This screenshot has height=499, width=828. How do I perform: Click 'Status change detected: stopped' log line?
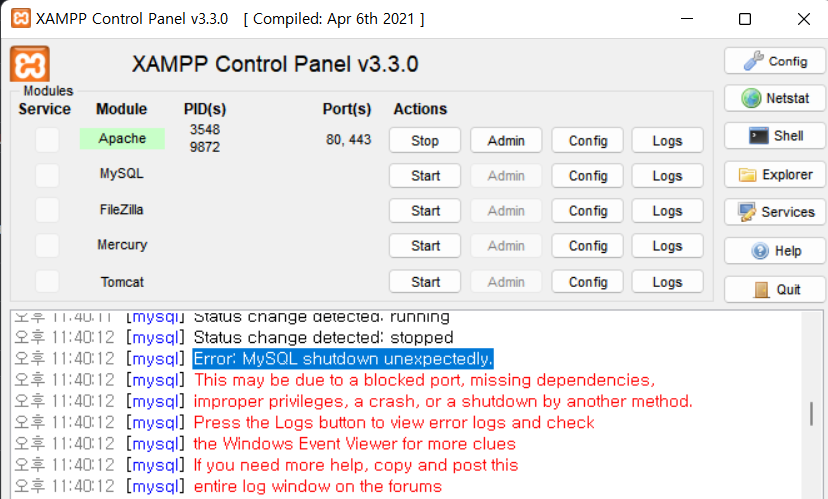click(323, 337)
